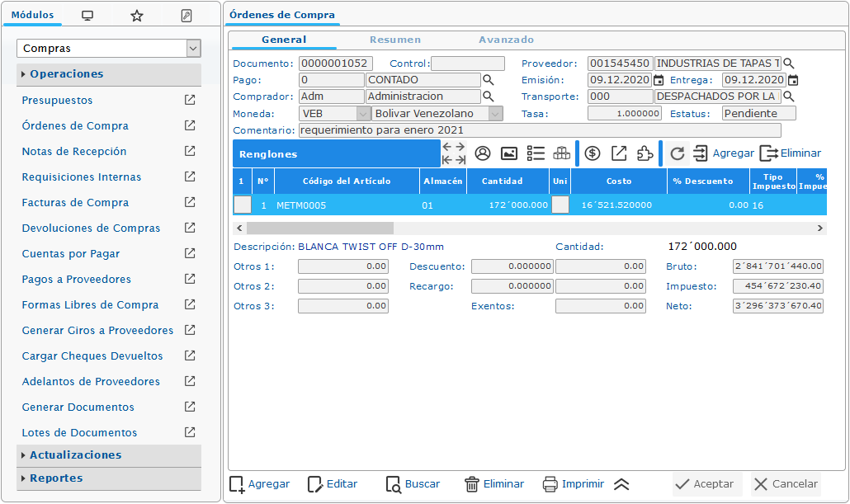Click the grid scrollbar left arrow

coord(239,228)
